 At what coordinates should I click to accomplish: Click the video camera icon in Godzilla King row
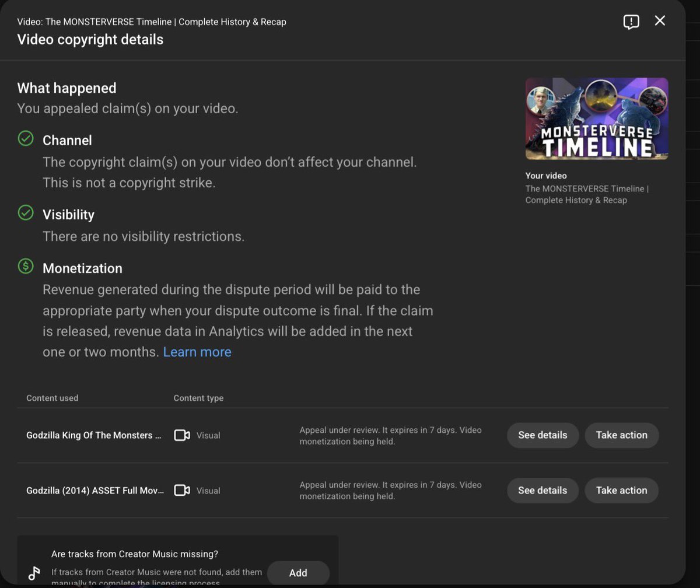[x=182, y=435]
